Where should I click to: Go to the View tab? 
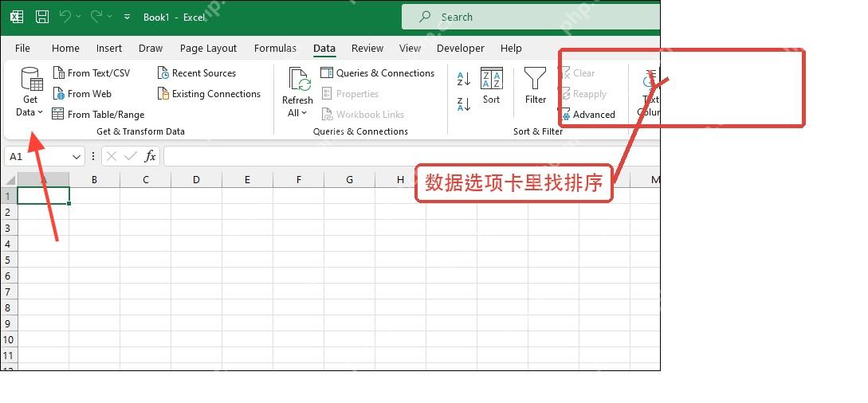[410, 48]
